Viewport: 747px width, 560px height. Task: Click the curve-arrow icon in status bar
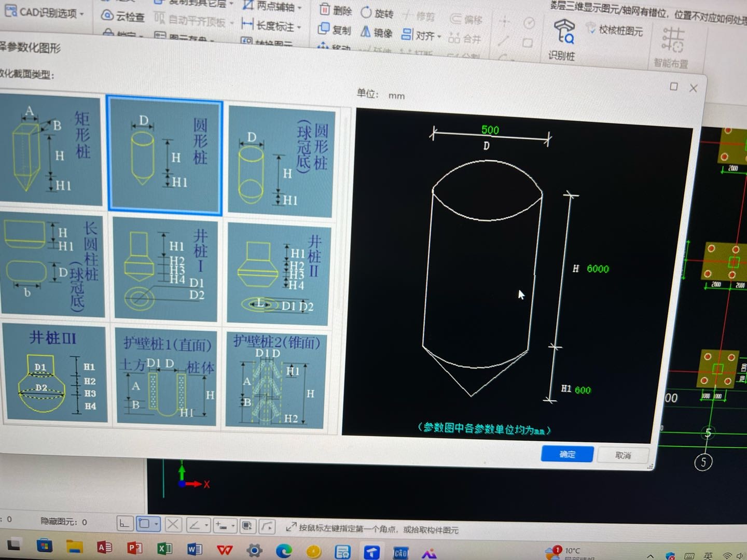tap(267, 527)
